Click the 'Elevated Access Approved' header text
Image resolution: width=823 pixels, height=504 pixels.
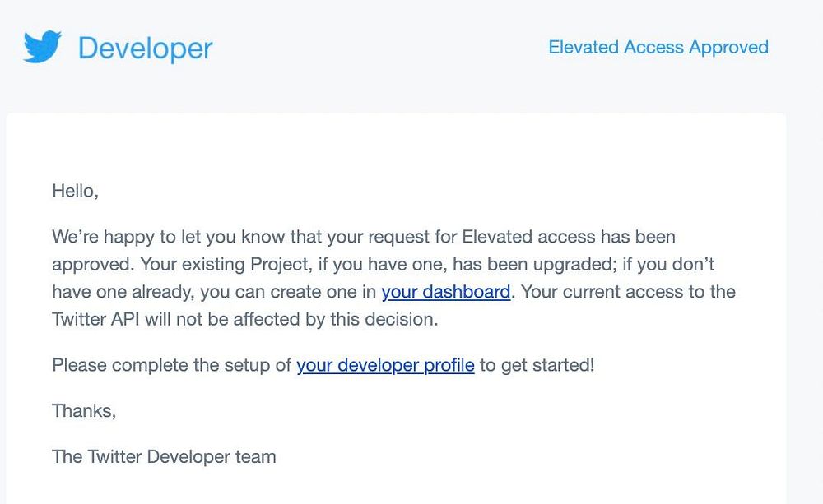(658, 47)
